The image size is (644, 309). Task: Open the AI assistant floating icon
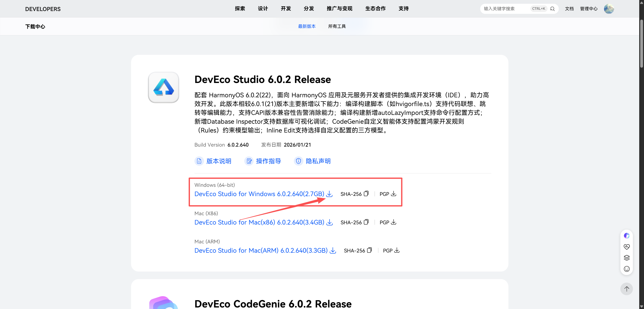(627, 236)
